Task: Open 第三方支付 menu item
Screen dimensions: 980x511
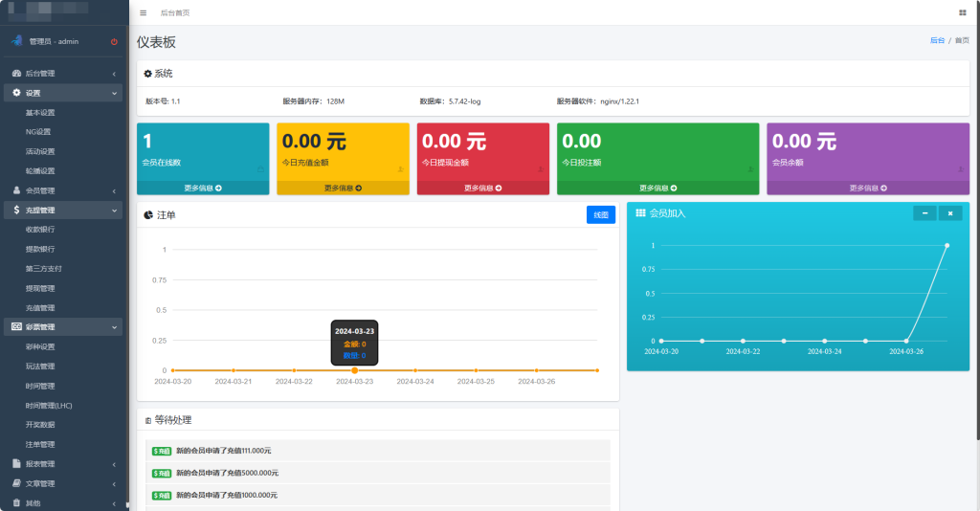Action: 43,269
